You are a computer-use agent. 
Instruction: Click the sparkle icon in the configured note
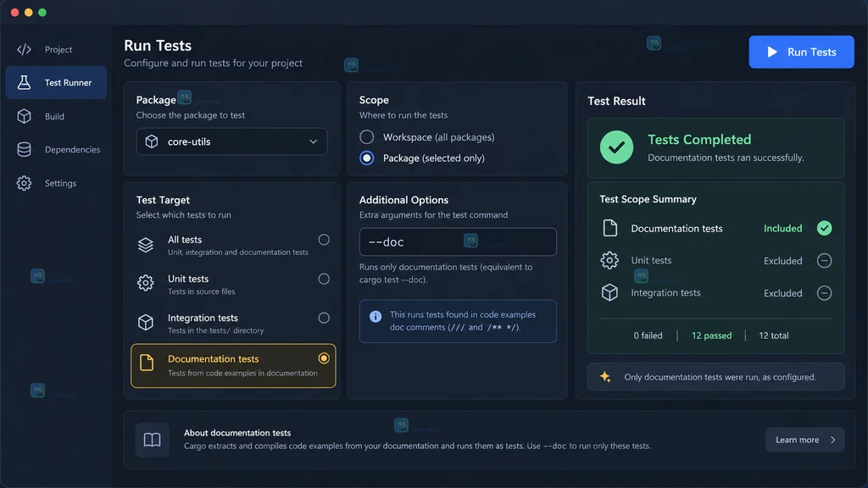point(605,377)
